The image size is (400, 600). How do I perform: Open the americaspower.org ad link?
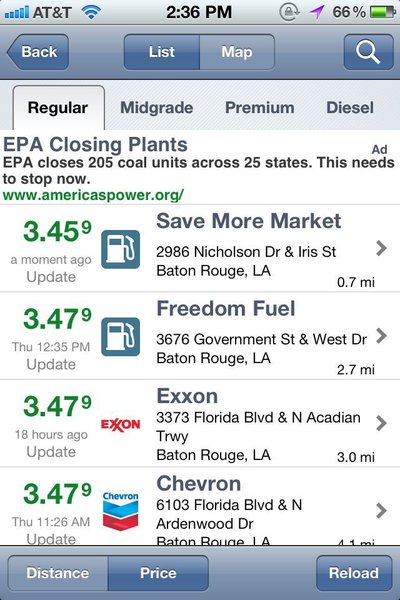(93, 195)
